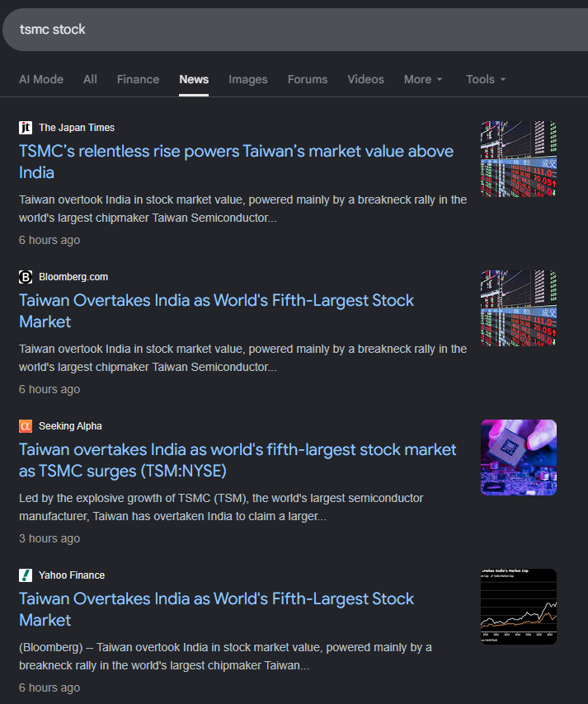Image resolution: width=588 pixels, height=704 pixels.
Task: Open the Finance tab
Action: (x=138, y=79)
